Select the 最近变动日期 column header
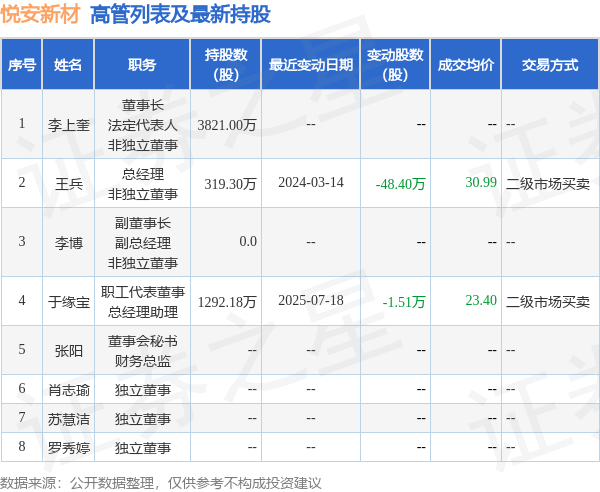600x492 pixels. click(311, 65)
